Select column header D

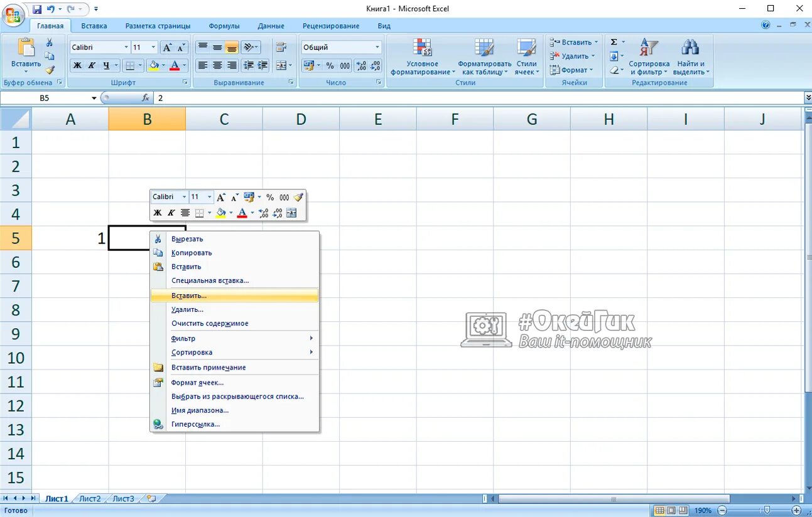[x=301, y=119]
